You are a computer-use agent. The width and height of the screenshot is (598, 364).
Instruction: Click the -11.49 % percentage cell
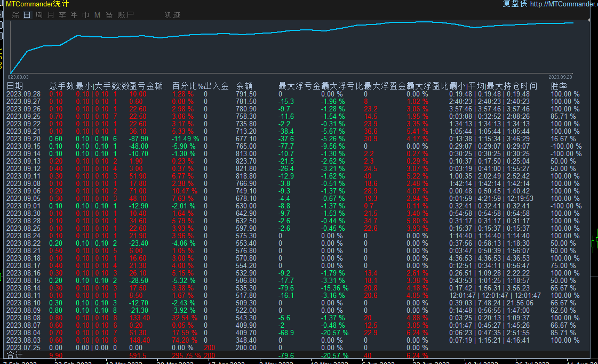[x=185, y=139]
